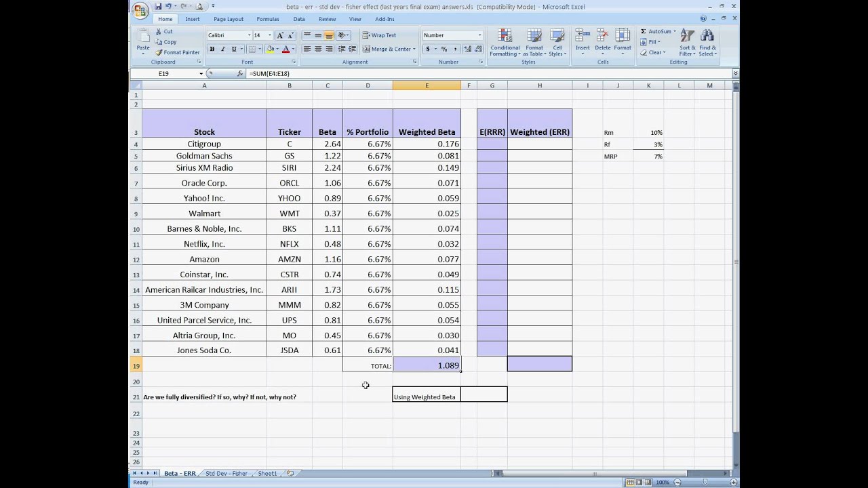Increase font size with Grow Font
This screenshot has height=488, width=868.
pos(279,35)
